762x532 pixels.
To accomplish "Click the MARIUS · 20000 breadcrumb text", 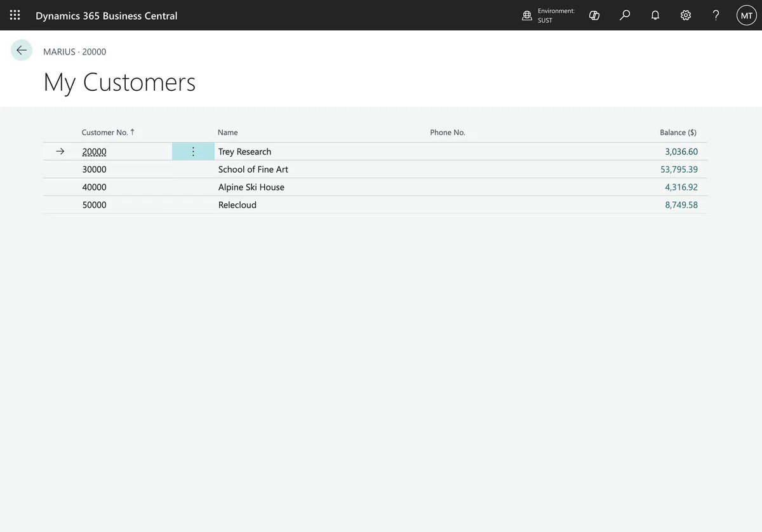I will coord(75,51).
